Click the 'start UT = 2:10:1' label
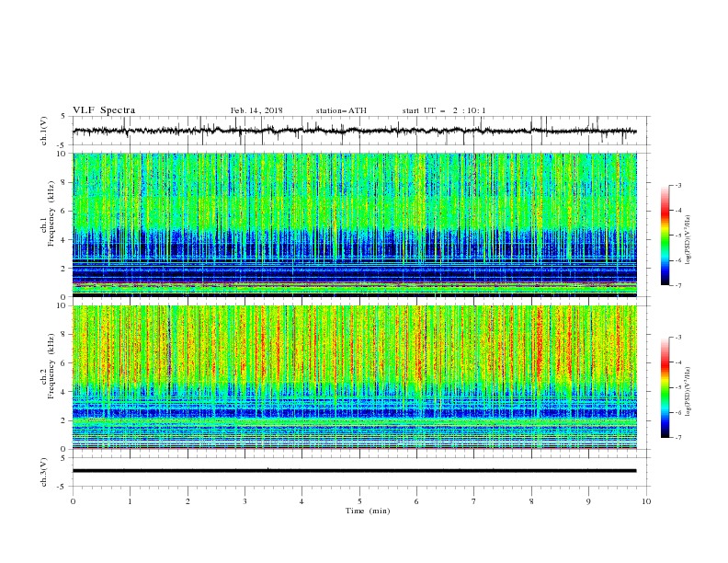Screen dimensions: 728x563 (x=444, y=110)
